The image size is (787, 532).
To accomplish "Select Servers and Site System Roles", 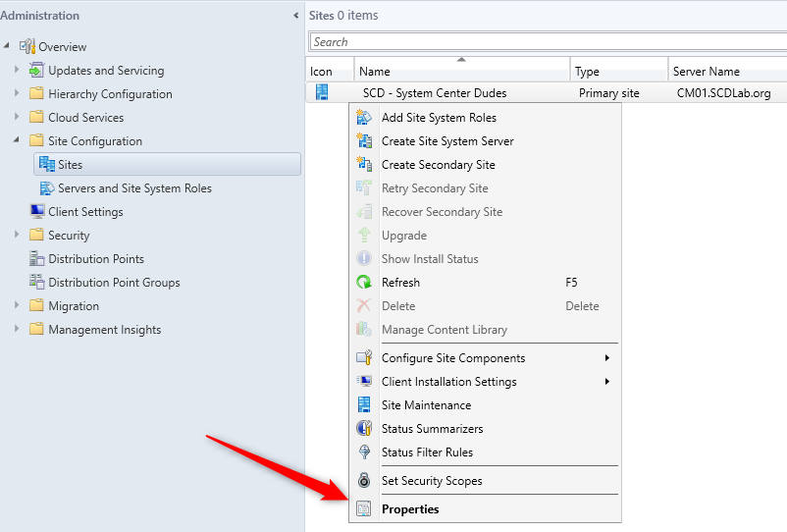I will (x=134, y=188).
